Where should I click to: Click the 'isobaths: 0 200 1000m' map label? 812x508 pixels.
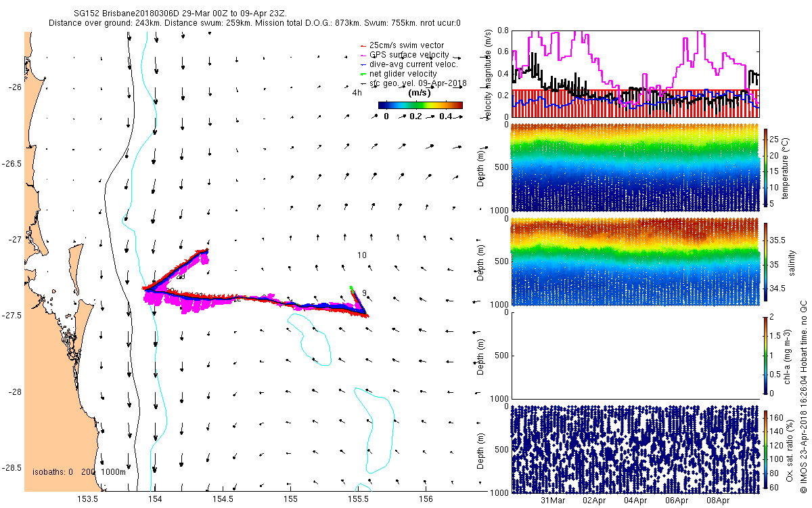pyautogui.click(x=78, y=471)
